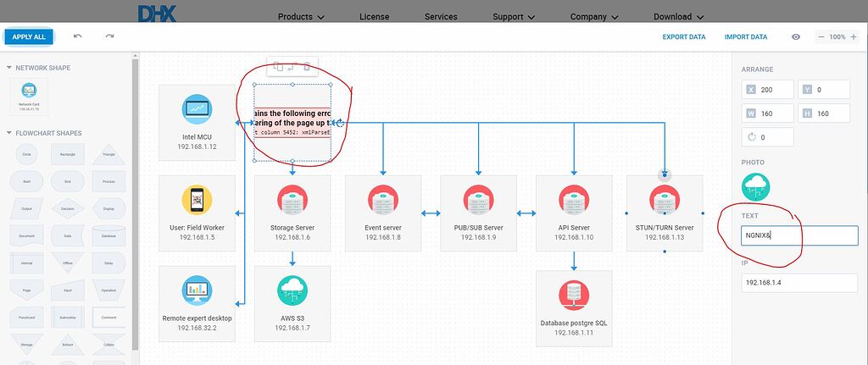The height and width of the screenshot is (365, 868).
Task: Collapse the Flowchart Shapes section
Action: (9, 133)
